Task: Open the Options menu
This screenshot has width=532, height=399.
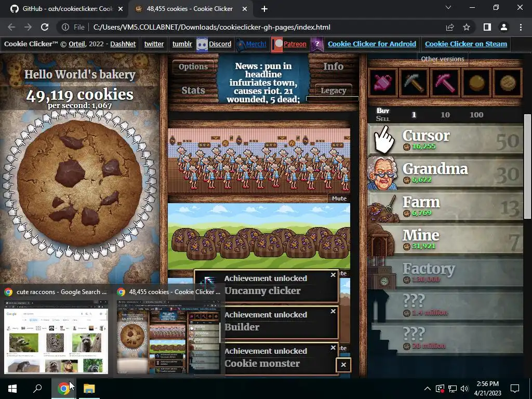Action: (193, 66)
